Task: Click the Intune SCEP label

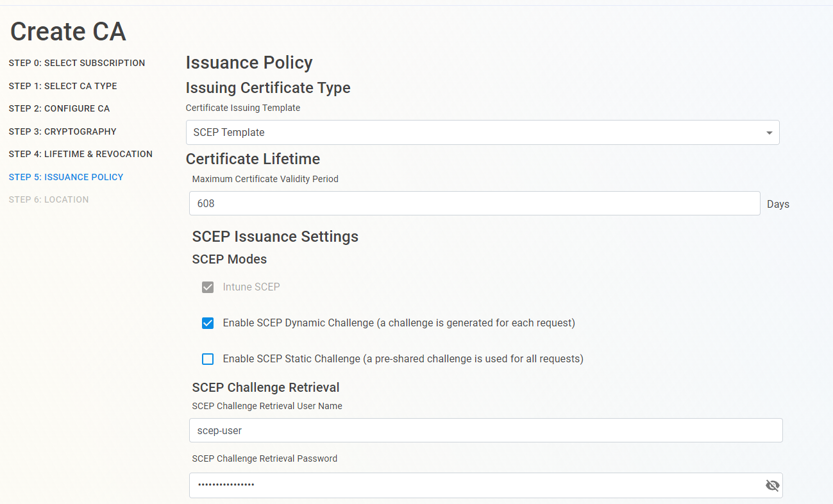Action: tap(251, 287)
